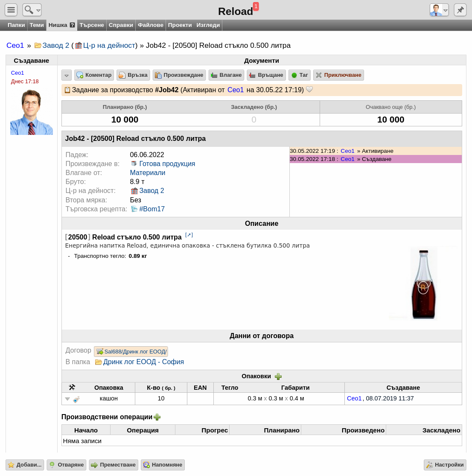The height and width of the screenshot is (476, 472).
Task: Click the Добави... star button
Action: (x=25, y=465)
